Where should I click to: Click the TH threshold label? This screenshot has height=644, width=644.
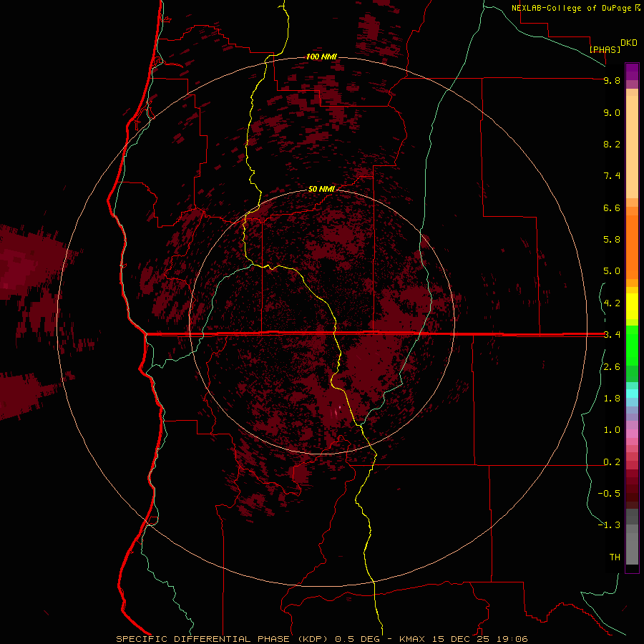[x=615, y=557]
